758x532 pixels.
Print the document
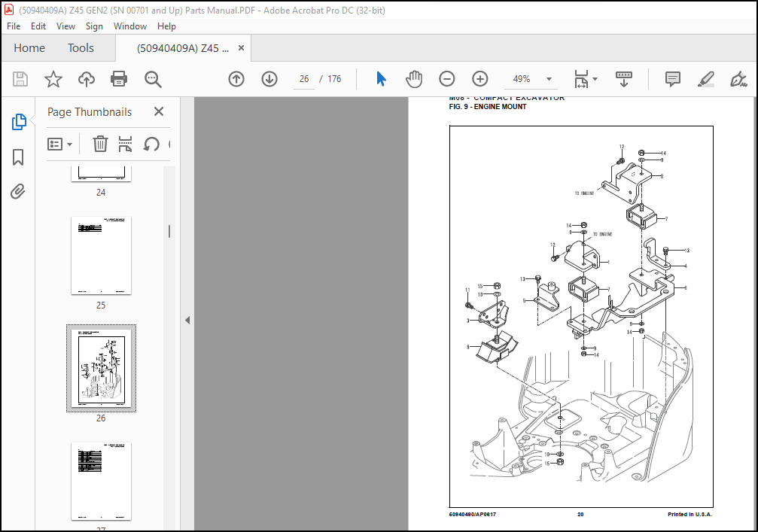pos(119,79)
